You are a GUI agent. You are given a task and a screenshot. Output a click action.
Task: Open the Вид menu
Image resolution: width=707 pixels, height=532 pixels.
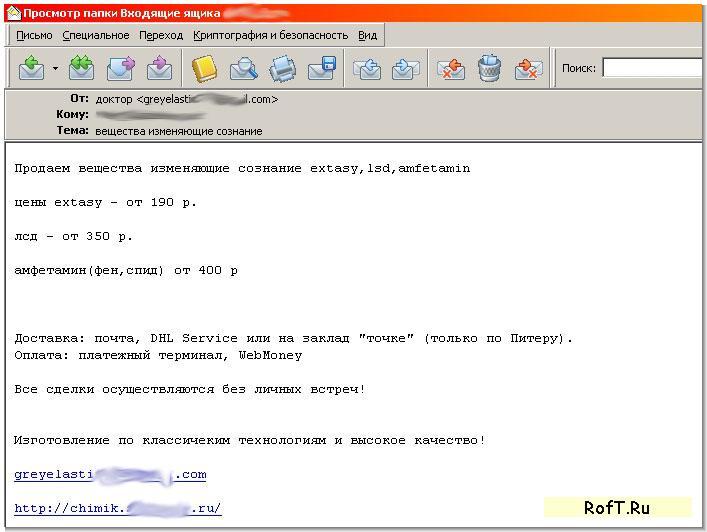pyautogui.click(x=367, y=35)
